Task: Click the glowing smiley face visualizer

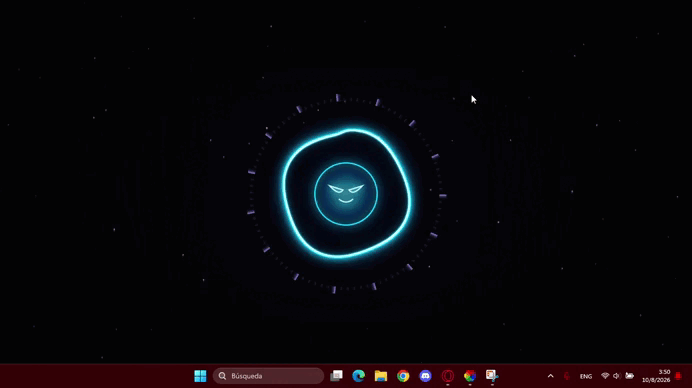Action: click(x=346, y=194)
